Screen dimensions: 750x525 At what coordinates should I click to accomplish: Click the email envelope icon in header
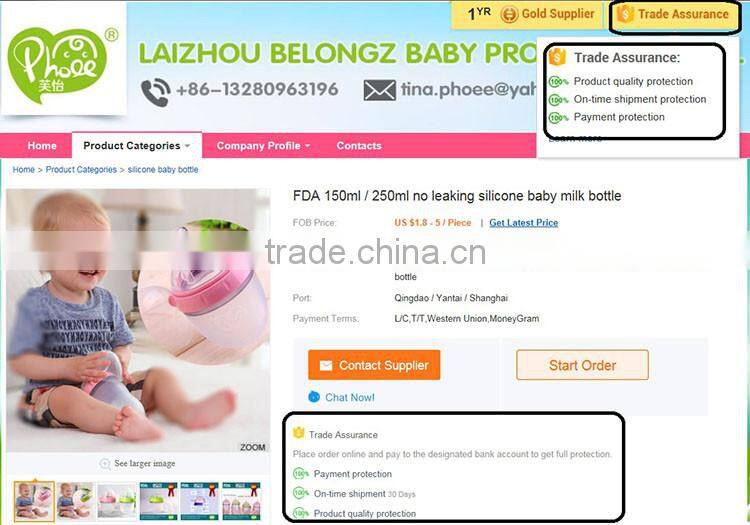click(379, 90)
